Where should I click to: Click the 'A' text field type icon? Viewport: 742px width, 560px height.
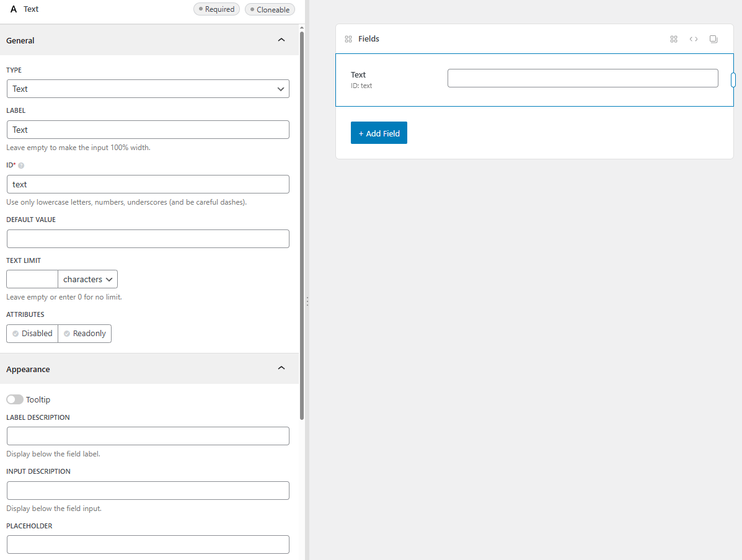coord(14,9)
